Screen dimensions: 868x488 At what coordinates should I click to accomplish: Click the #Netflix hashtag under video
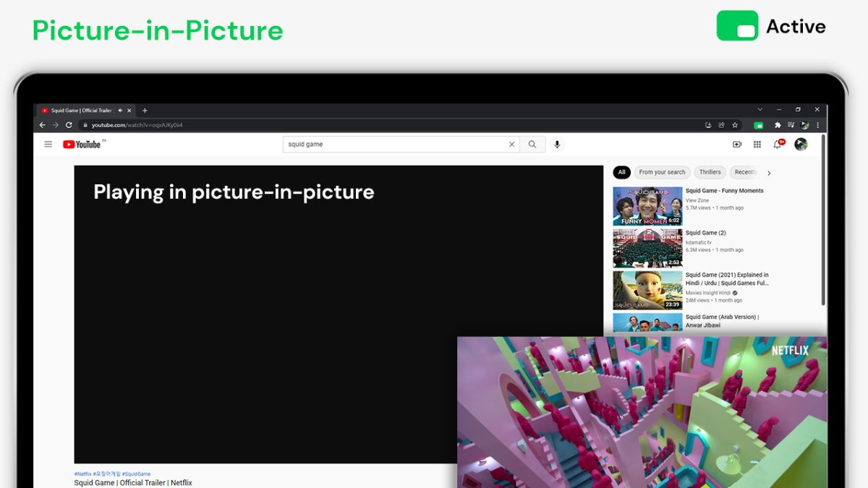(82, 474)
